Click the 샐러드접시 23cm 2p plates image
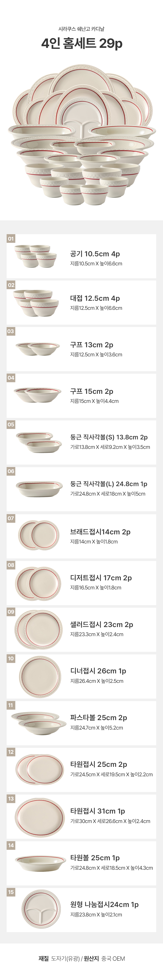 [x=39, y=630]
